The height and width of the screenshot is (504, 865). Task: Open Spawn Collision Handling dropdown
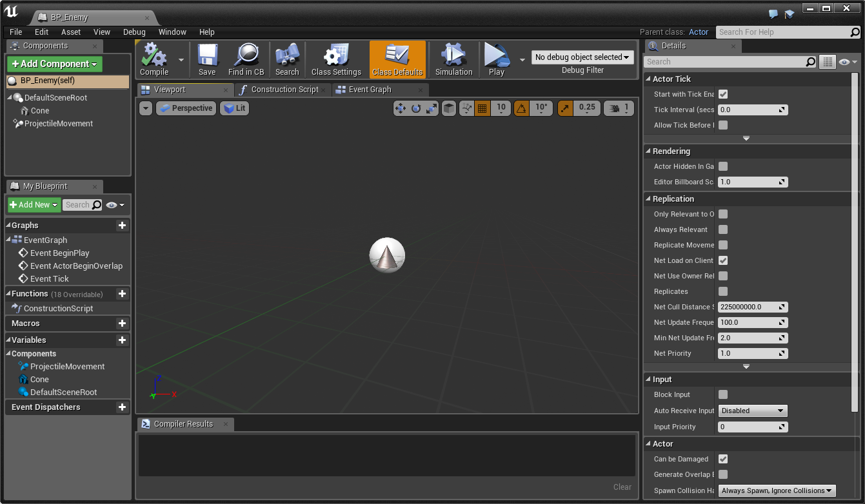(x=777, y=490)
